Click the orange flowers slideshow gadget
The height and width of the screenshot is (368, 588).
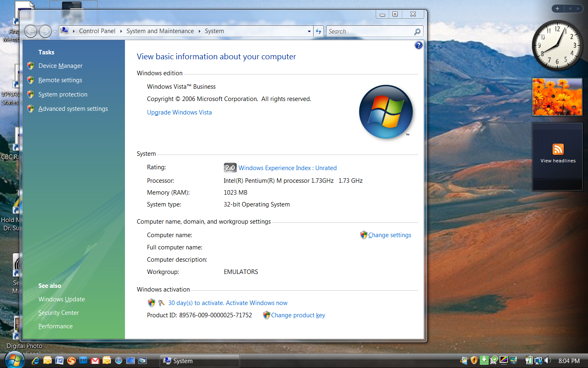[x=557, y=97]
